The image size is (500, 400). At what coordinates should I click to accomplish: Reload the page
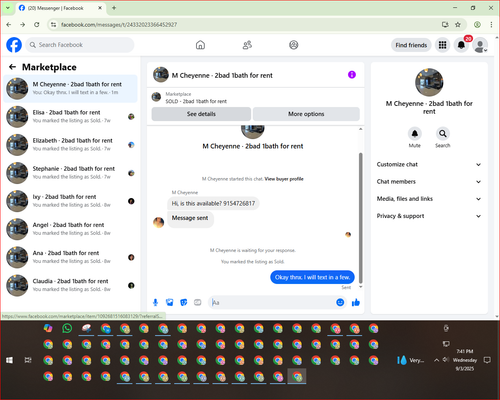tap(37, 24)
